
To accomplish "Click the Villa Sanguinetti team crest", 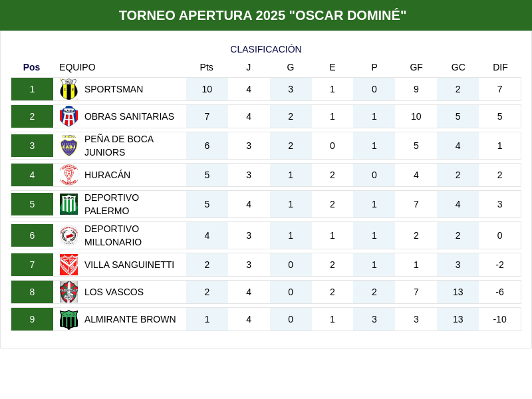I will click(x=68, y=265).
